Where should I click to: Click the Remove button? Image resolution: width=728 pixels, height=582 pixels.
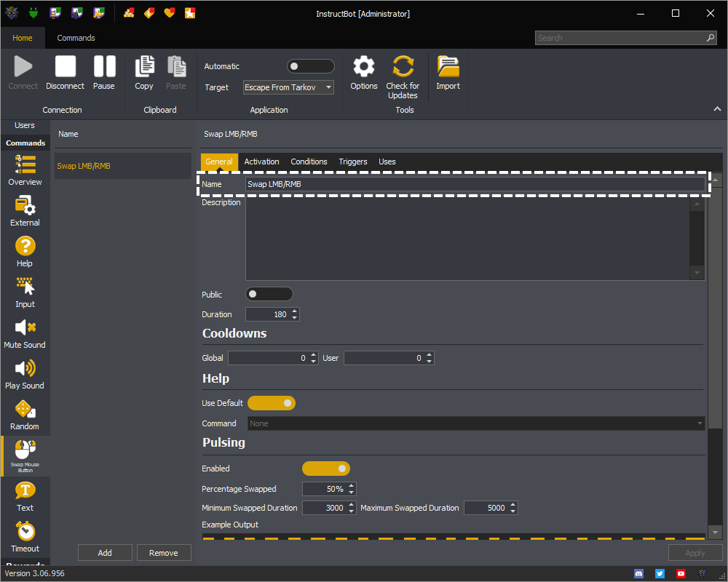tap(164, 553)
